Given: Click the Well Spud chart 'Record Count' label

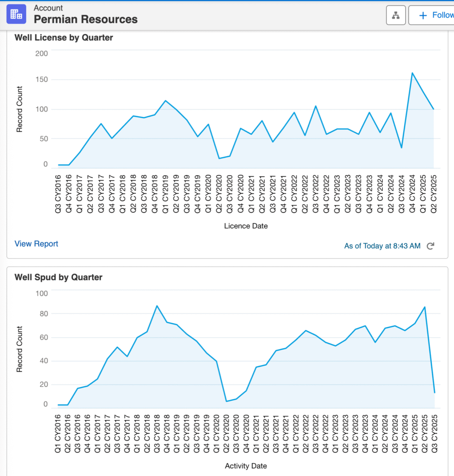Looking at the screenshot, I should 20,349.
